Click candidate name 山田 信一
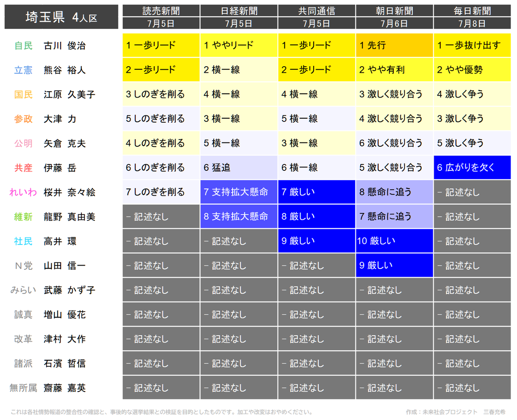Screen dimensions: 517x420 (65, 266)
